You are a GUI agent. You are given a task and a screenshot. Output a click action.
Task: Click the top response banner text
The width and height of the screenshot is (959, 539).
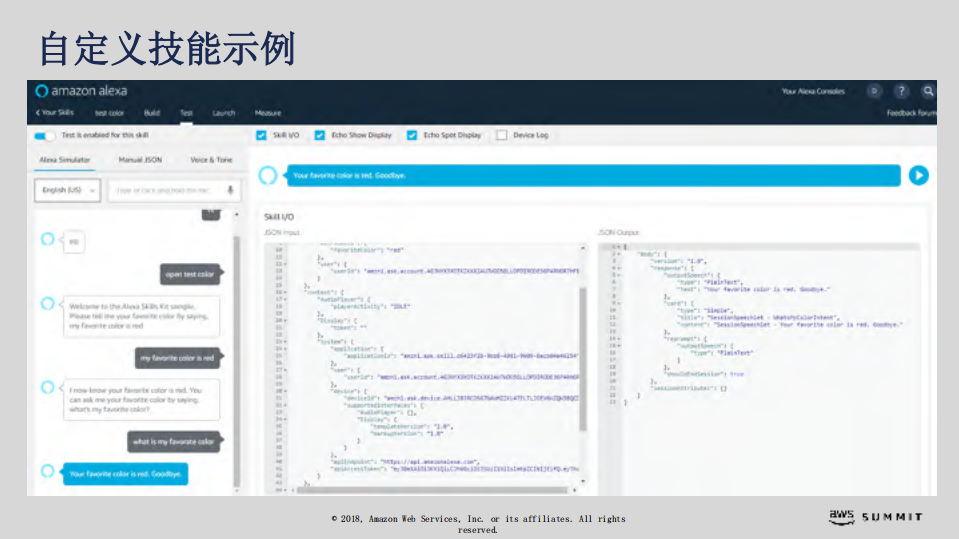click(x=349, y=176)
